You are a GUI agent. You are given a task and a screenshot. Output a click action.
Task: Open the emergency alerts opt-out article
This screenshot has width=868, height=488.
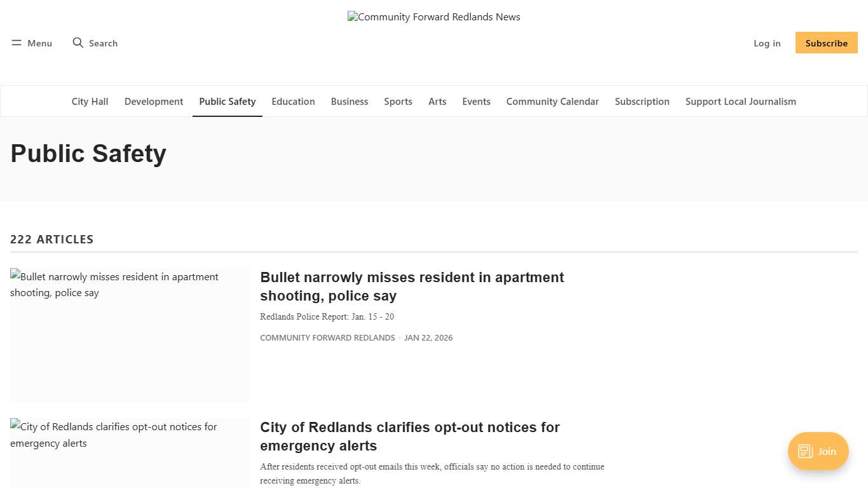[x=410, y=437]
